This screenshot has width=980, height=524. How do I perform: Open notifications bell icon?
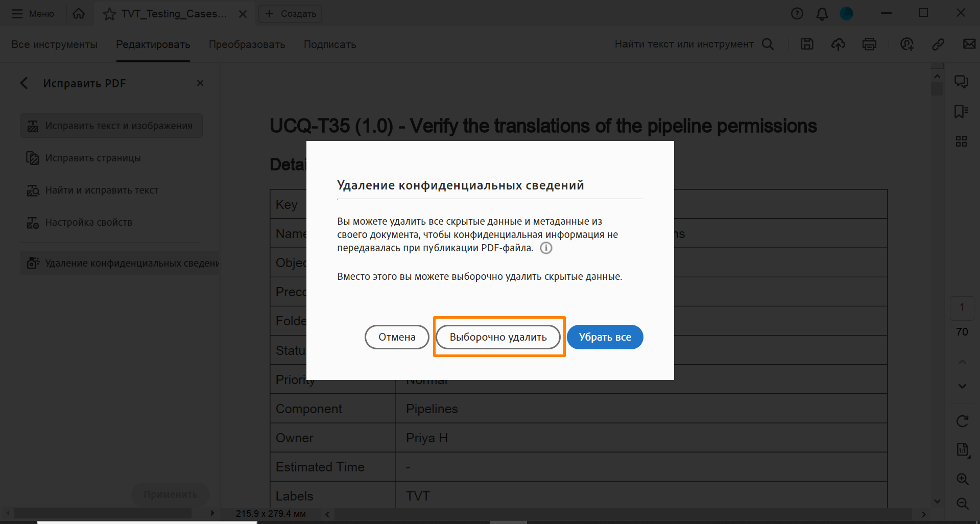point(822,14)
